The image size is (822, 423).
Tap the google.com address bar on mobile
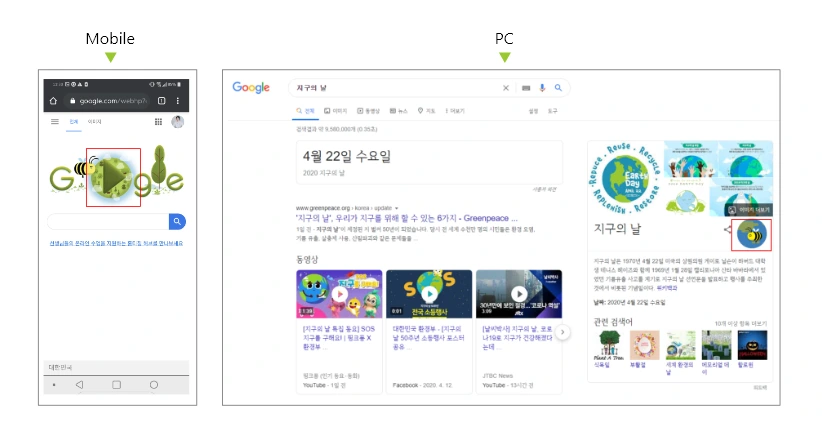108,101
